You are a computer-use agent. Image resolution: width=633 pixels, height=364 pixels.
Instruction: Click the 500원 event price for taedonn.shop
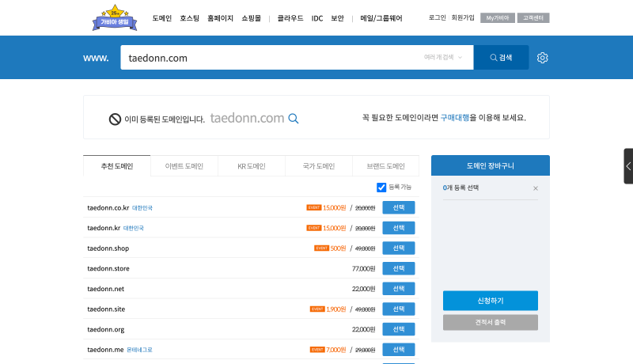(338, 248)
